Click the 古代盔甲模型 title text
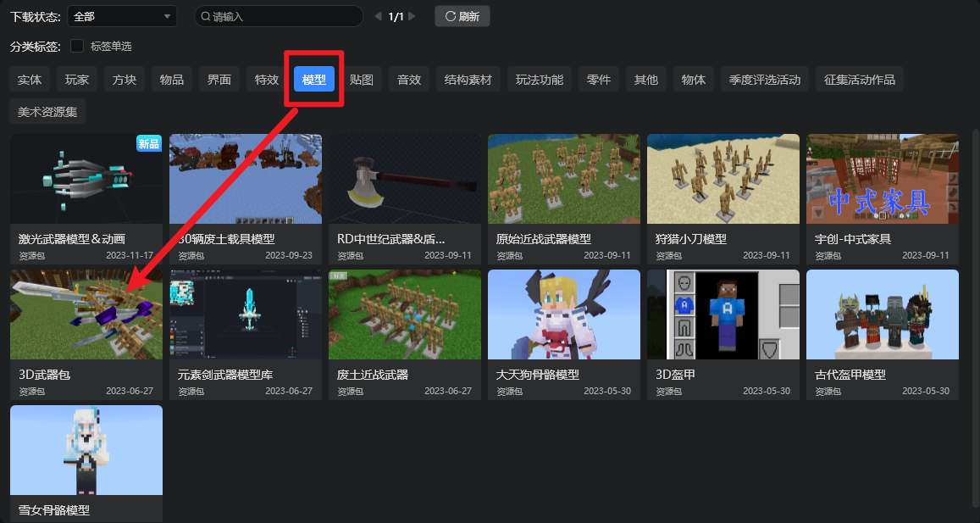This screenshot has height=523, width=980. [x=850, y=375]
